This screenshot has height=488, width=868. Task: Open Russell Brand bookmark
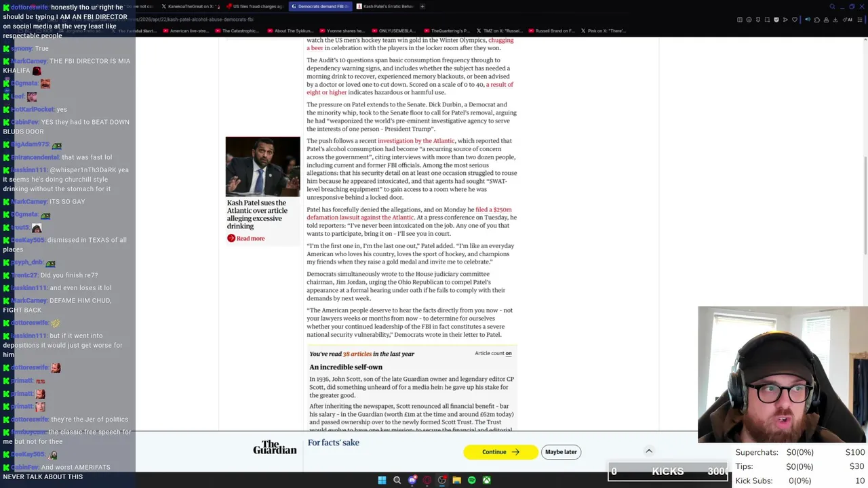pyautogui.click(x=551, y=30)
